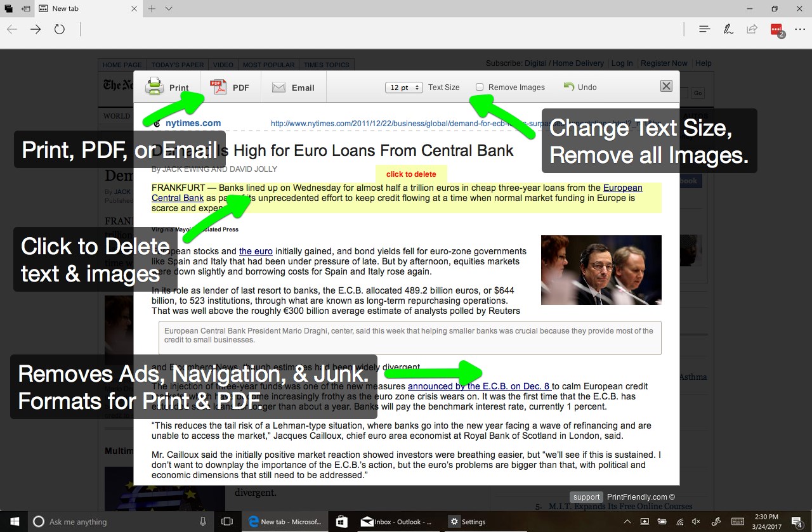Refresh the page in Edge
This screenshot has width=812, height=532.
(x=60, y=29)
